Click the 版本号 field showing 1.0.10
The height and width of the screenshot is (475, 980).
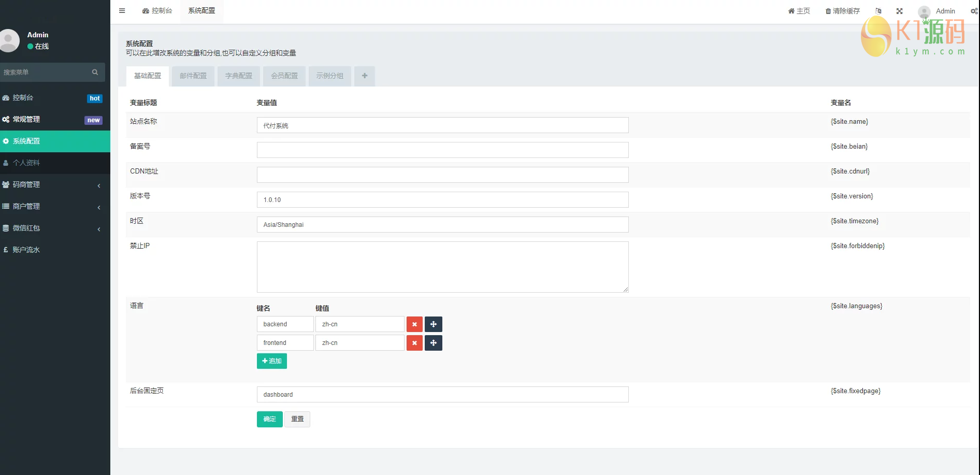(443, 200)
